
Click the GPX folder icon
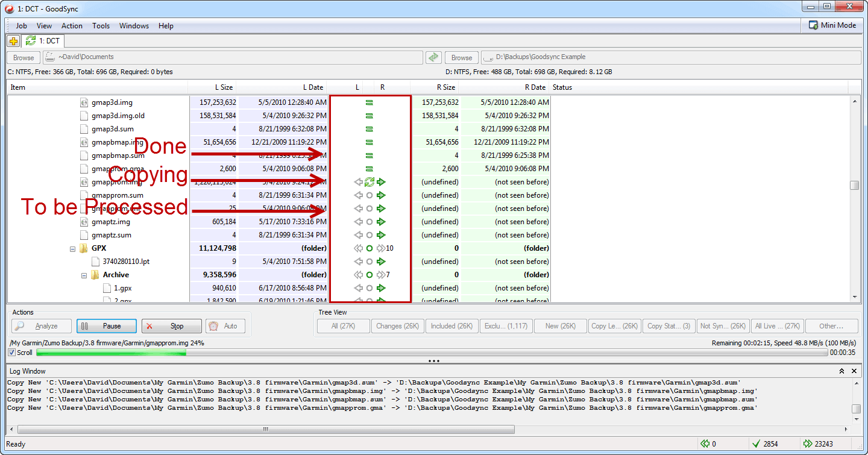coord(84,248)
